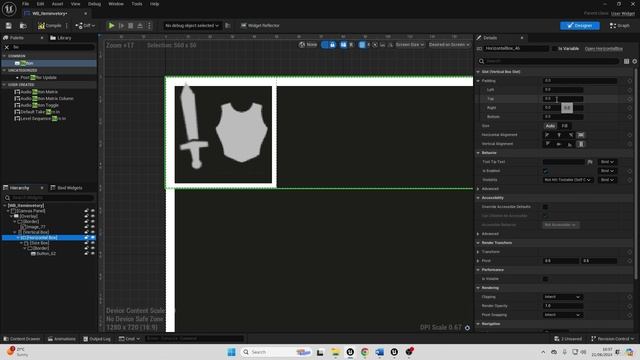Select Fill horizontal alignment icon

(581, 135)
